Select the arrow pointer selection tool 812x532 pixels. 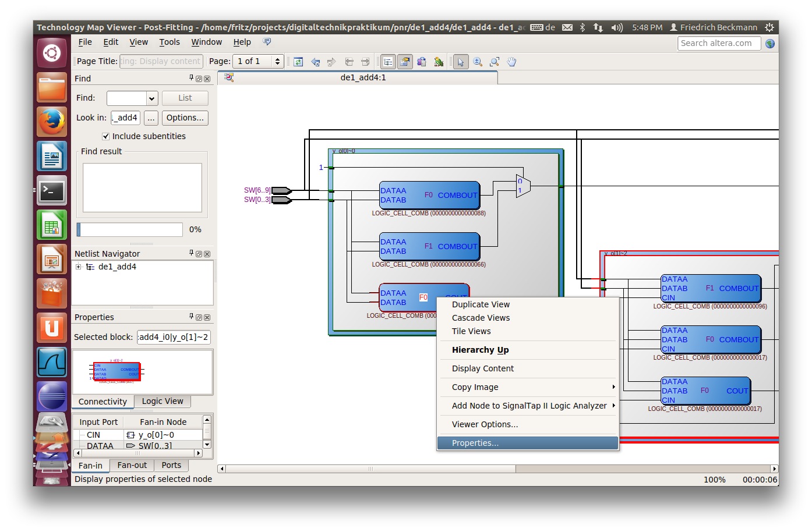461,62
